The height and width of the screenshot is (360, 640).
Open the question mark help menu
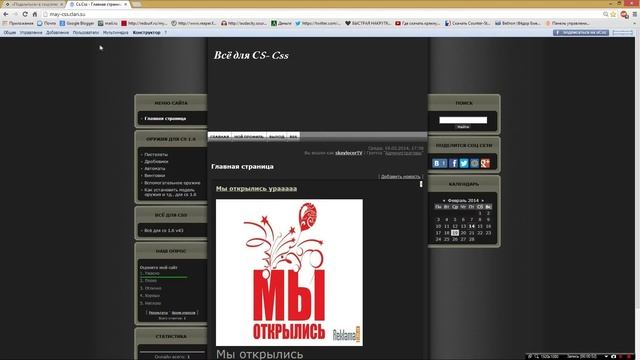[x=165, y=33]
